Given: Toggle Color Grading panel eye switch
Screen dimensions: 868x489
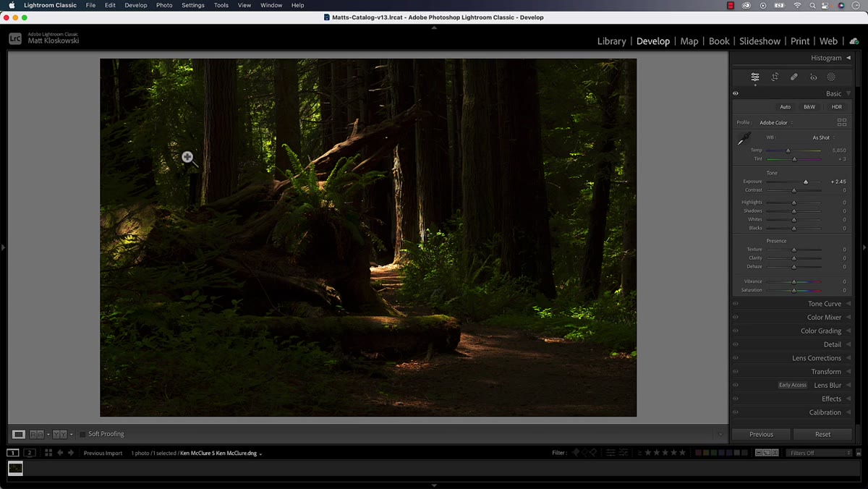Looking at the screenshot, I should click(736, 331).
